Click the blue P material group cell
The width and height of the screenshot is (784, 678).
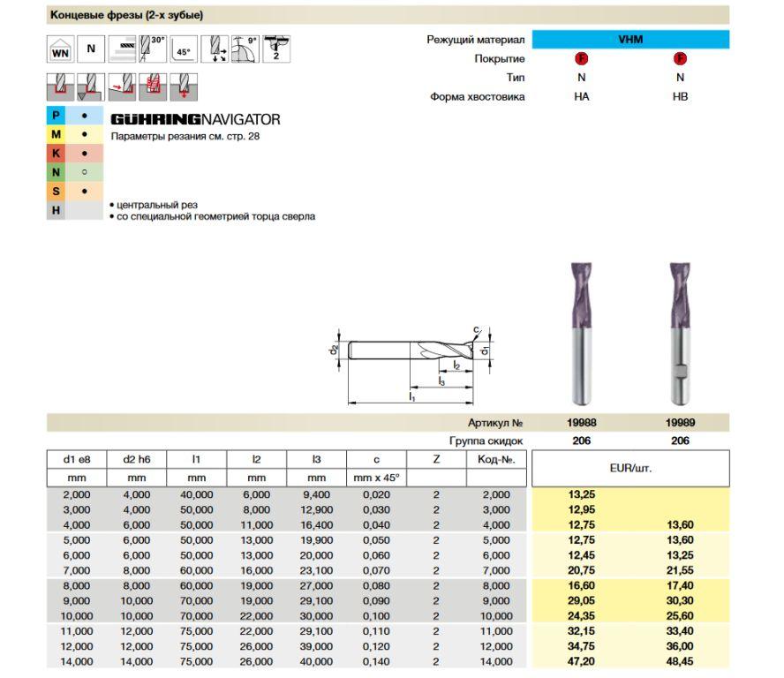[57, 116]
